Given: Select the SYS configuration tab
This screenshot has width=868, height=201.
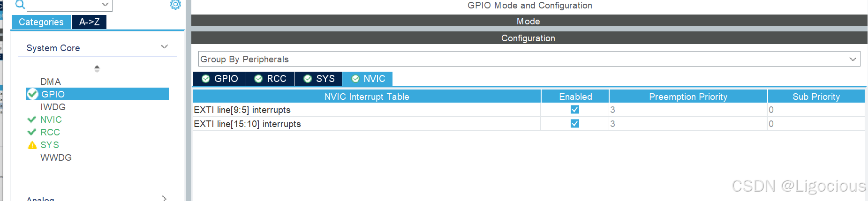Looking at the screenshot, I should (318, 79).
